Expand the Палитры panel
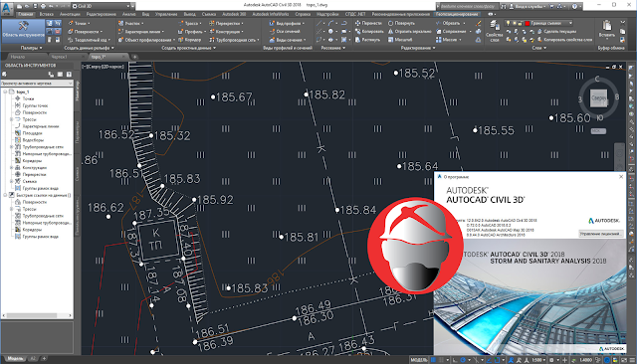The image size is (637, 364). (x=31, y=48)
